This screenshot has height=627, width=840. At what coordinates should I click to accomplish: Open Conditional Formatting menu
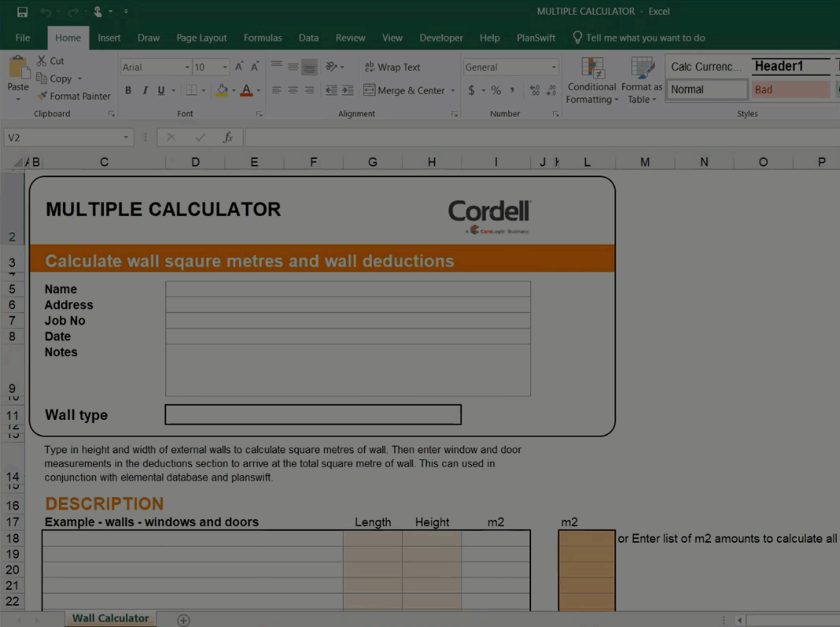coord(592,80)
